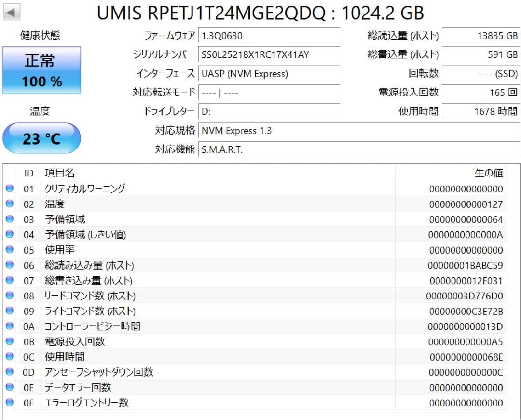Select the blue indicator next to 温度 row
Image resolution: width=521 pixels, height=420 pixels.
10,203
